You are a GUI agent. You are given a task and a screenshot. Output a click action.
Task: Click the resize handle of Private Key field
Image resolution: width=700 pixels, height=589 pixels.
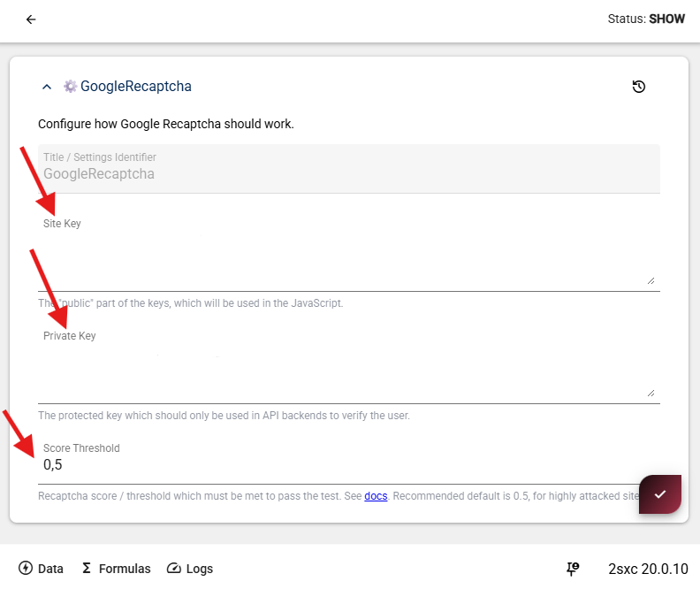(x=651, y=392)
